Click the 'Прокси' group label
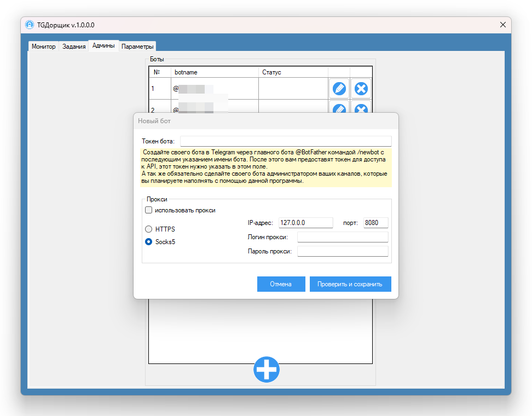This screenshot has height=416, width=532. pyautogui.click(x=157, y=199)
